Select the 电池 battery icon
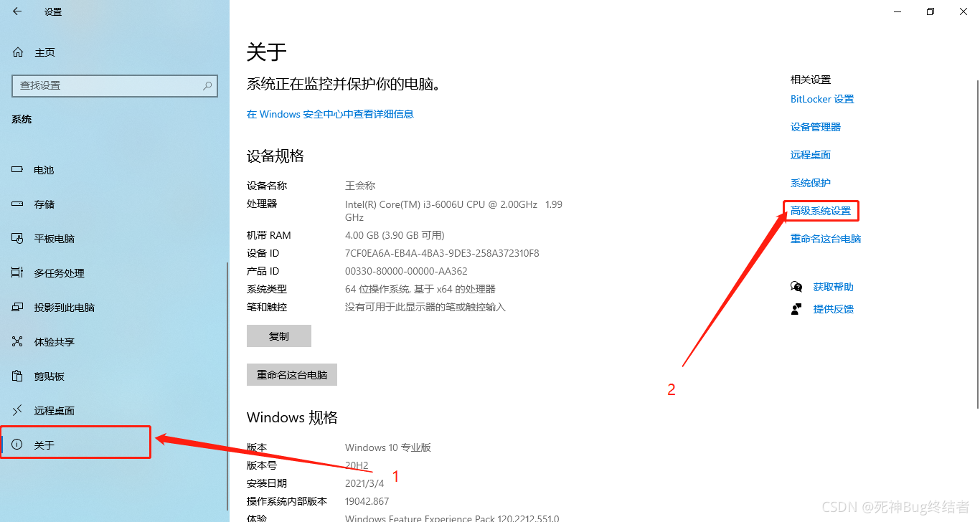 pos(18,170)
